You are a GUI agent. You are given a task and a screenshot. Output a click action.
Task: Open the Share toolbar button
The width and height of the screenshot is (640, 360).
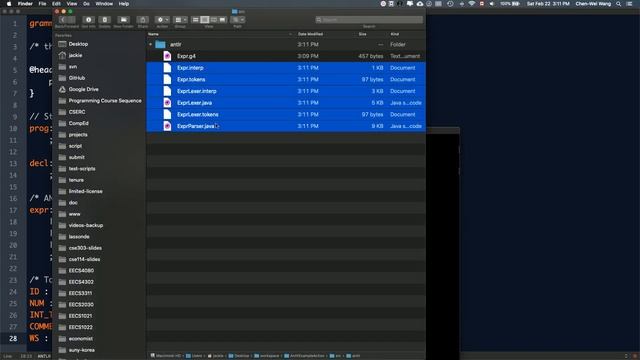point(142,20)
